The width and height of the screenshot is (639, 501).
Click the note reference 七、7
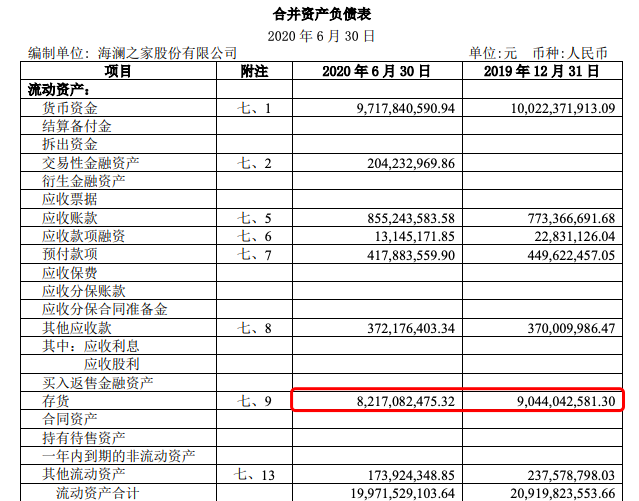tap(254, 255)
